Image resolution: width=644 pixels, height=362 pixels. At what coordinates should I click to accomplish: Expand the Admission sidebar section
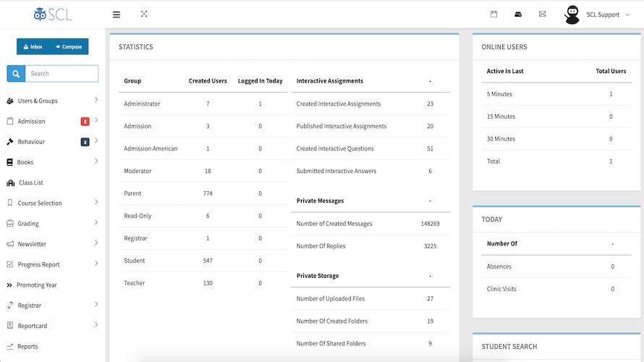pyautogui.click(x=31, y=121)
